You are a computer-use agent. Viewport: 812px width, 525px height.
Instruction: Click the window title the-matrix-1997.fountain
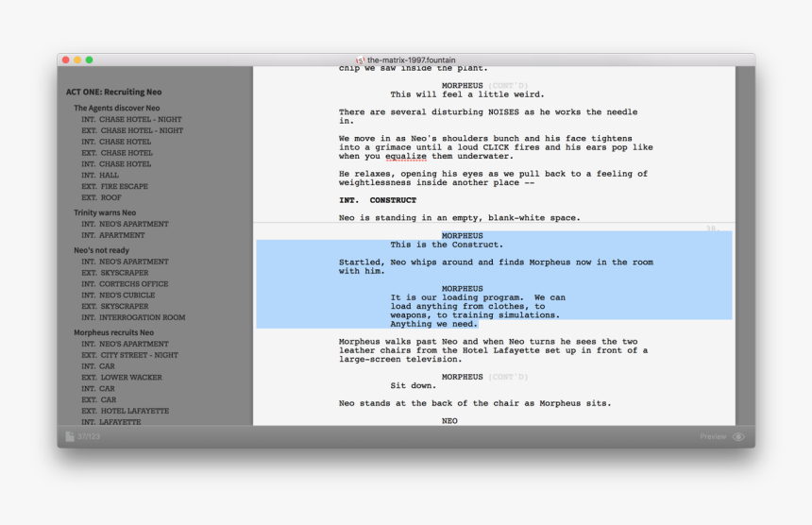point(411,60)
